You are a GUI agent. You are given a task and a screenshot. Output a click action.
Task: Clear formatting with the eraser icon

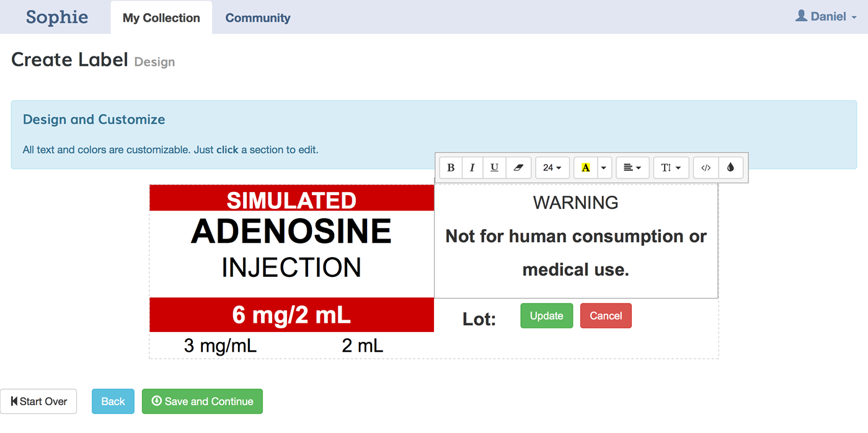[x=519, y=167]
